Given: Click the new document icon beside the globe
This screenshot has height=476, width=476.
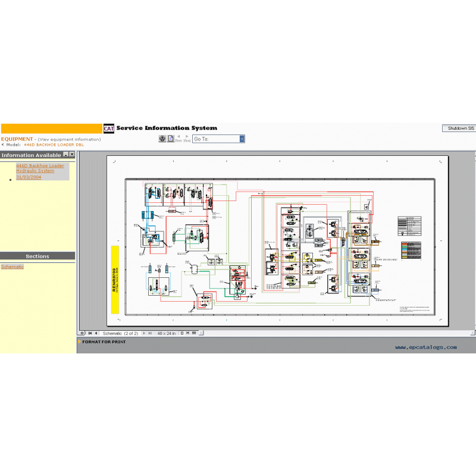Looking at the screenshot, I should click(x=171, y=139).
